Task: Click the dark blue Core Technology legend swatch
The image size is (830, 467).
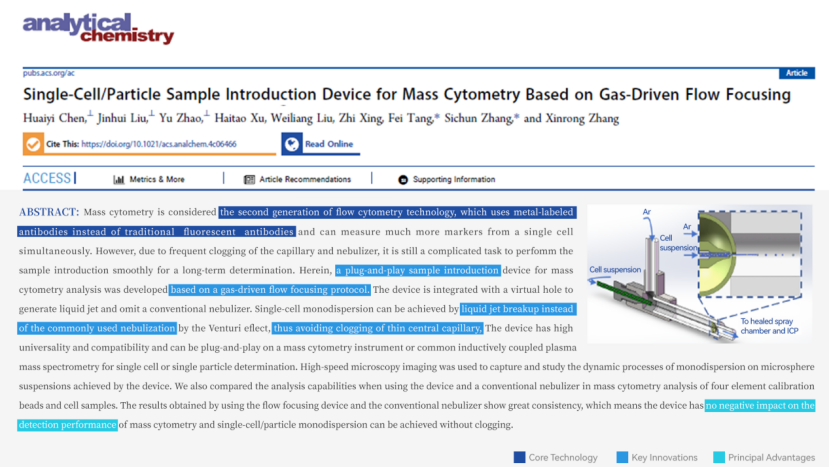Action: [x=519, y=457]
